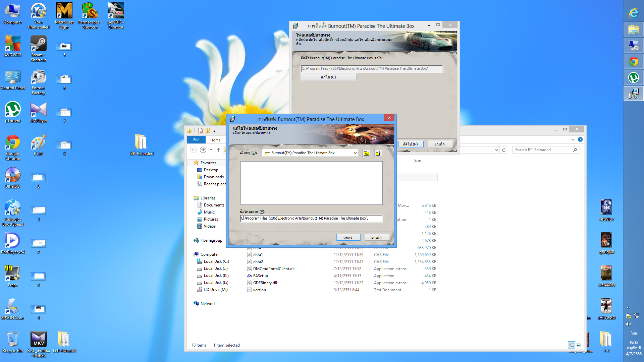Select Local Disk (C:) in navigation pane
Viewport: 644px width, 362px height.
(x=216, y=261)
